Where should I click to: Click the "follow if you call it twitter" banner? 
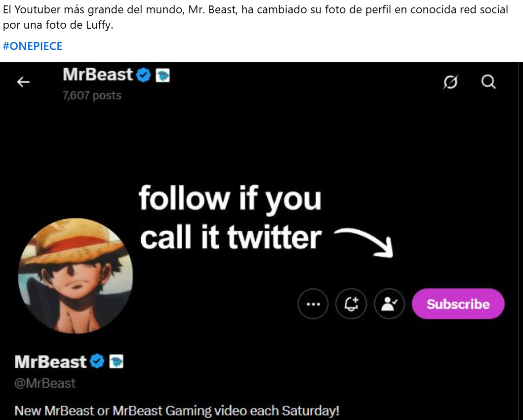pyautogui.click(x=230, y=217)
